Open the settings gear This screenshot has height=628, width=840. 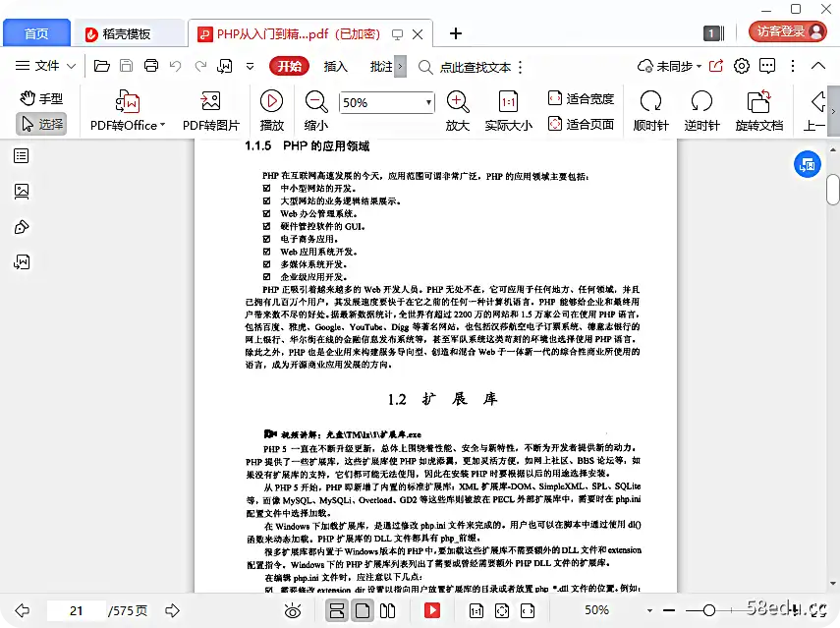coord(742,66)
